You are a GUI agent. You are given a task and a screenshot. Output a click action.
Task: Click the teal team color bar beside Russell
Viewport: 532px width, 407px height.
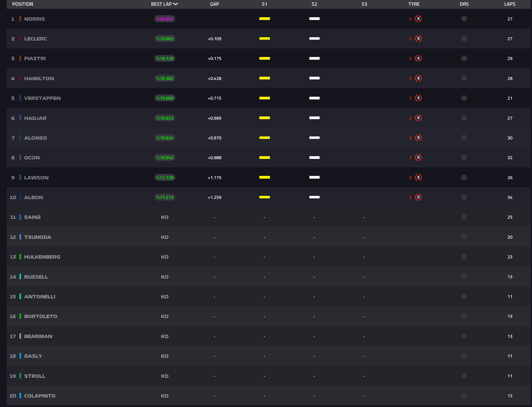[x=20, y=276]
